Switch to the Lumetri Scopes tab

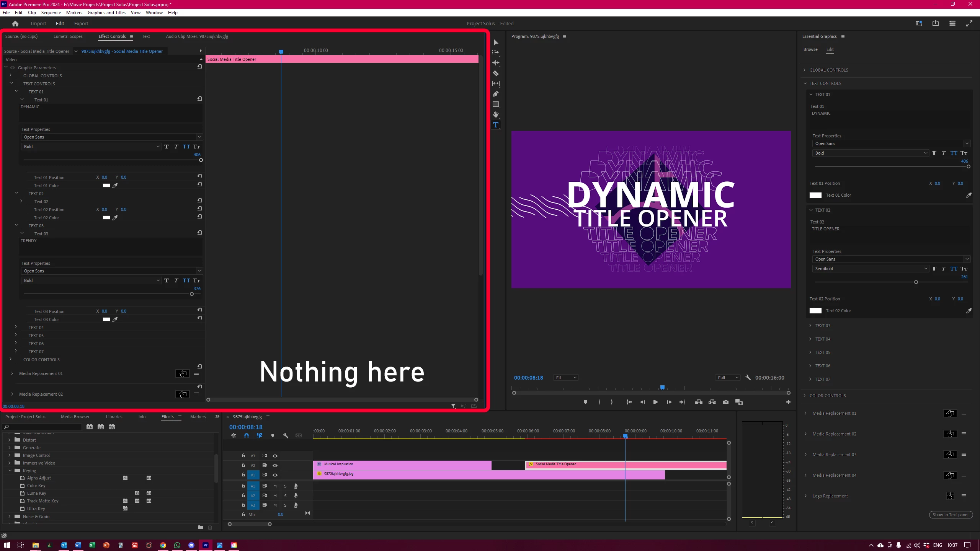(x=68, y=36)
